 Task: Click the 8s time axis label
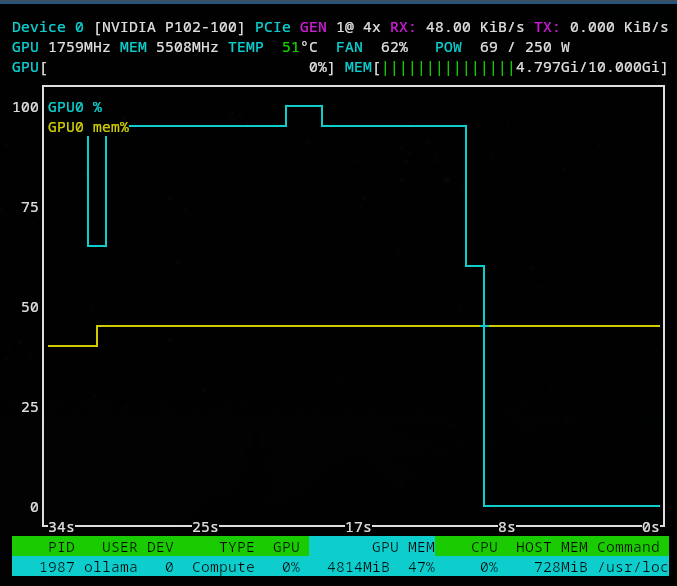506,527
